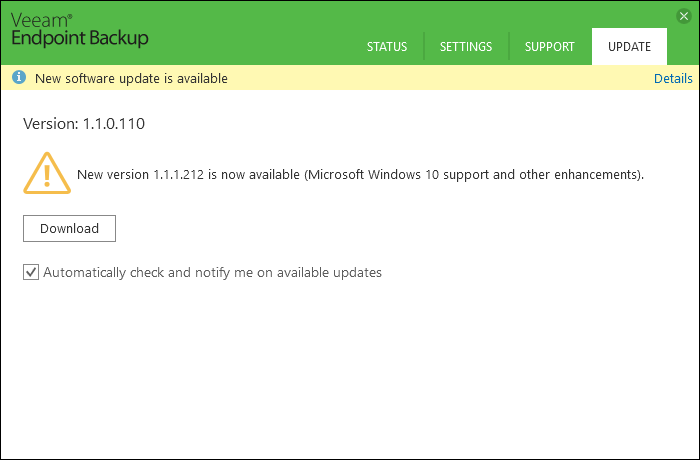
Task: Click 'New software update is available' message
Action: click(x=131, y=79)
